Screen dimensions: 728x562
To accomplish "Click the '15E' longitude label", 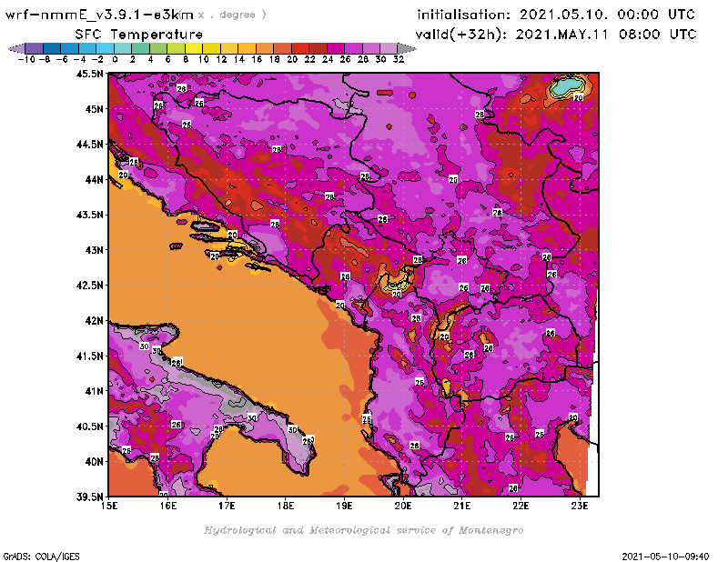I will pos(109,506).
